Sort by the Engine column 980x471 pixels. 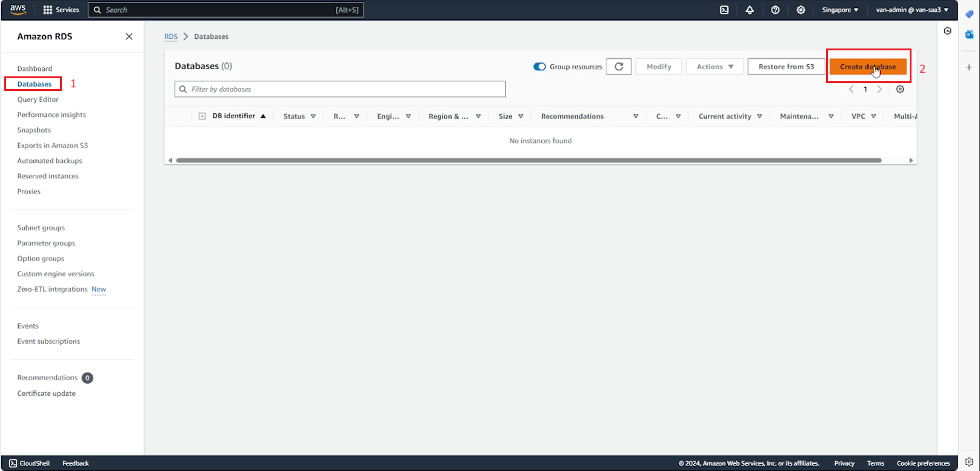394,116
